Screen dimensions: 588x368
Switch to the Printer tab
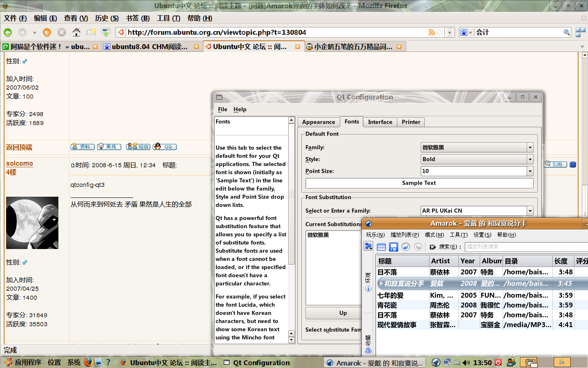pyautogui.click(x=411, y=122)
